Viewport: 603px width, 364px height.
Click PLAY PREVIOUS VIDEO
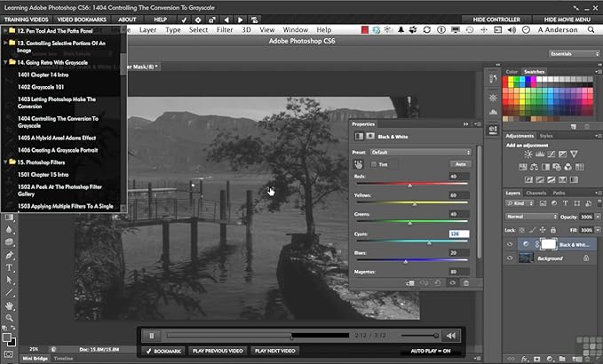pyautogui.click(x=218, y=351)
